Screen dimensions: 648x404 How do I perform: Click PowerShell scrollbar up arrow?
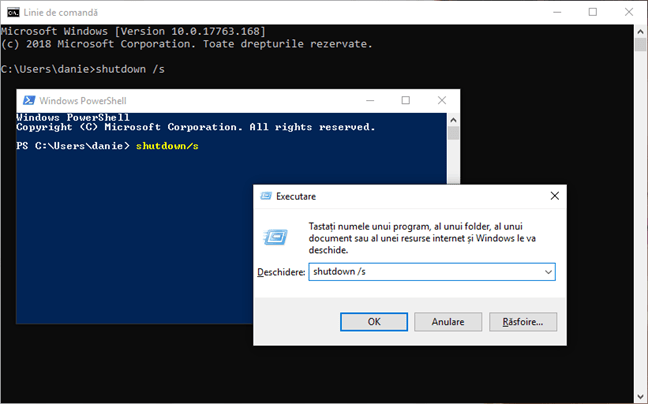(453, 120)
